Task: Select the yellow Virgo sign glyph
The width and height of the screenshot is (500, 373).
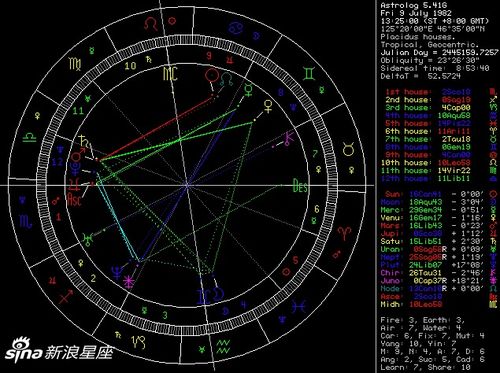Action: click(x=75, y=64)
